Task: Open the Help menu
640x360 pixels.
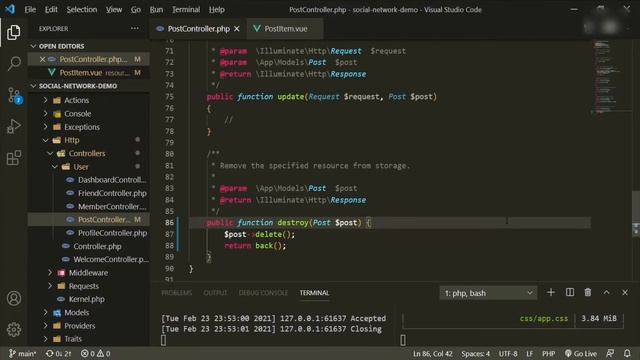Action: point(217,9)
